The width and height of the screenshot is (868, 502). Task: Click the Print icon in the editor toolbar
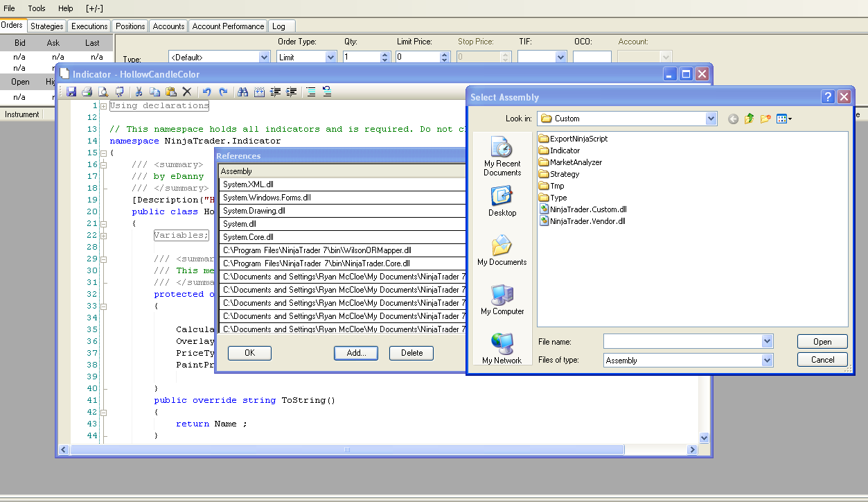[87, 92]
